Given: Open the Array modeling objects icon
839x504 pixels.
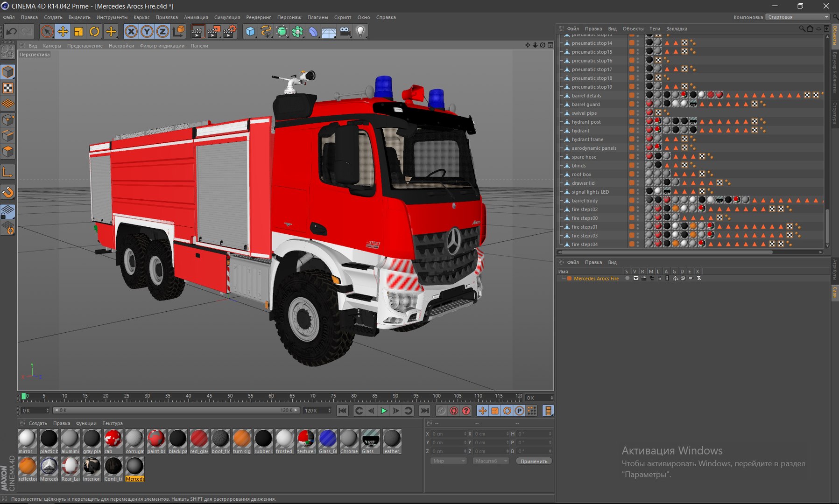Looking at the screenshot, I should click(x=297, y=31).
